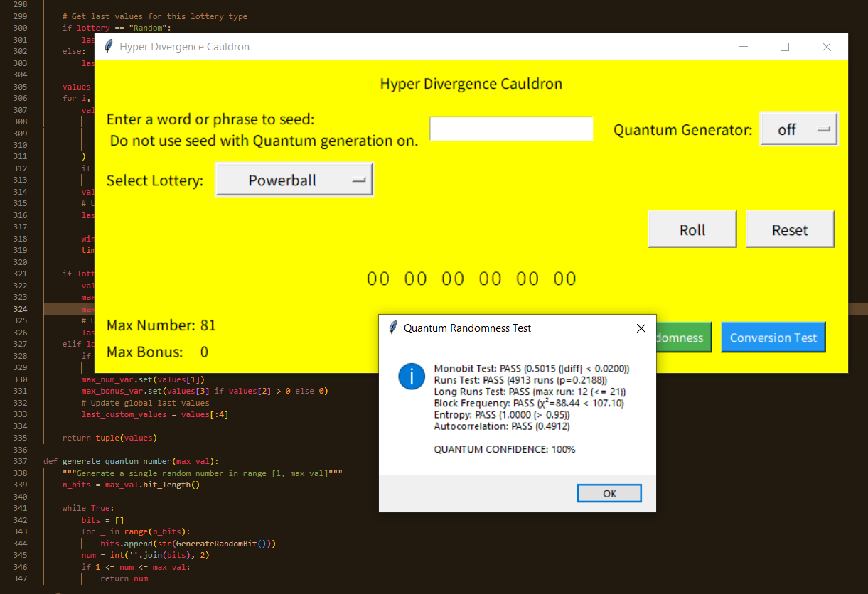The image size is (868, 594).
Task: Click the Roll button
Action: click(692, 229)
